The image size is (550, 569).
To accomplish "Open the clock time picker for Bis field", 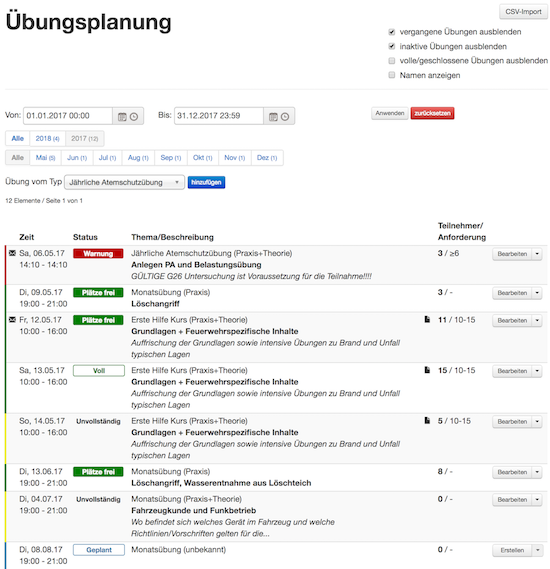I will point(285,116).
